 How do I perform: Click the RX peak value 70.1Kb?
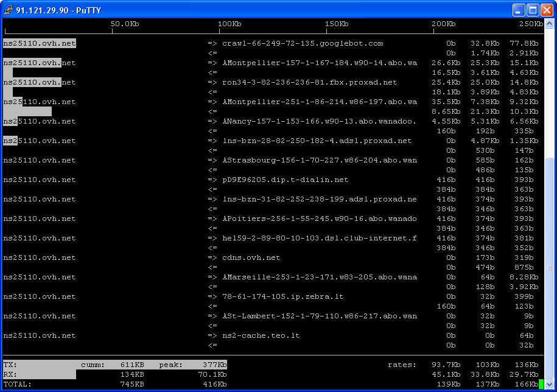click(212, 374)
